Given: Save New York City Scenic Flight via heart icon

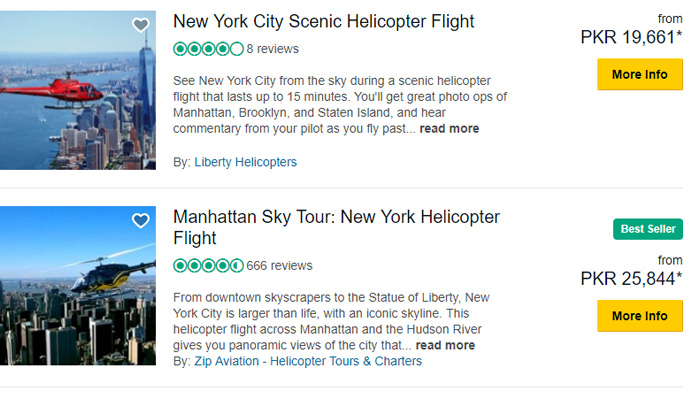Looking at the screenshot, I should pyautogui.click(x=141, y=26).
